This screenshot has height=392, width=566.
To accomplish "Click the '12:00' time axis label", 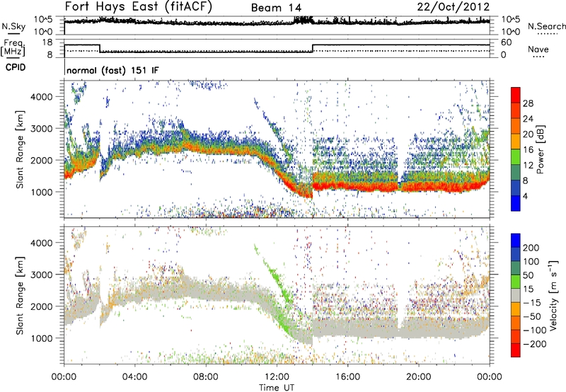I will click(x=277, y=377).
